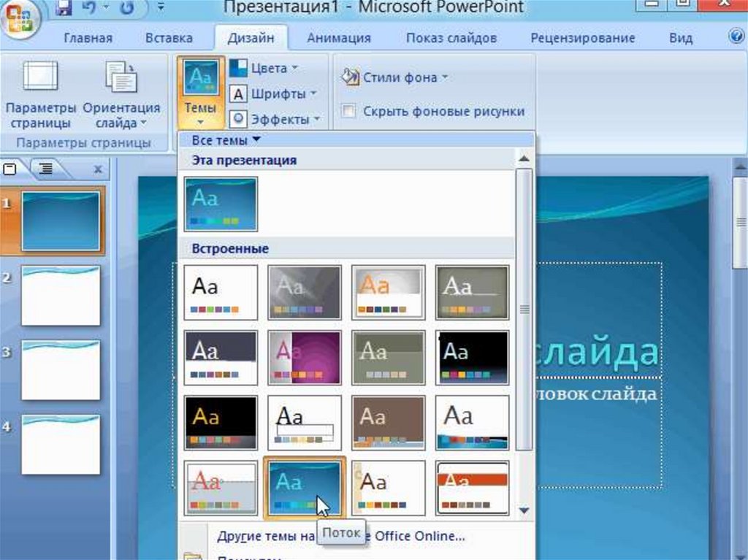Apply the plain white Office theme

pyautogui.click(x=221, y=292)
